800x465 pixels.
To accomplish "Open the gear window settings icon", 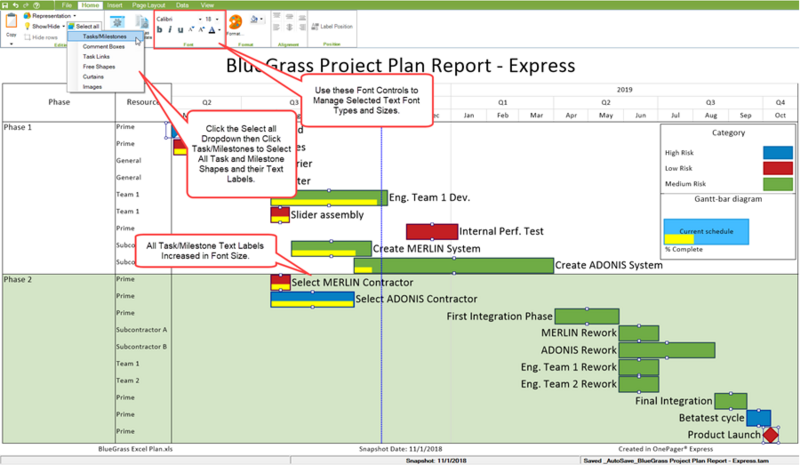I will point(117,22).
